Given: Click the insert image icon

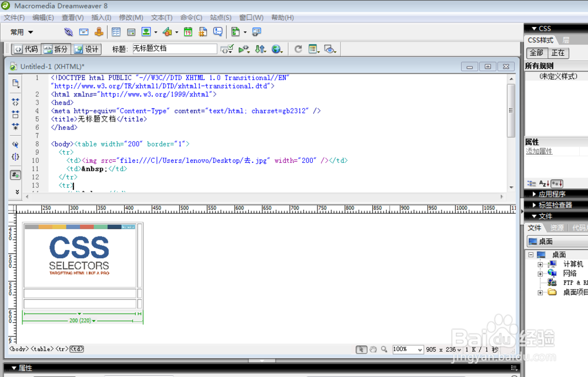Looking at the screenshot, I should [146, 32].
